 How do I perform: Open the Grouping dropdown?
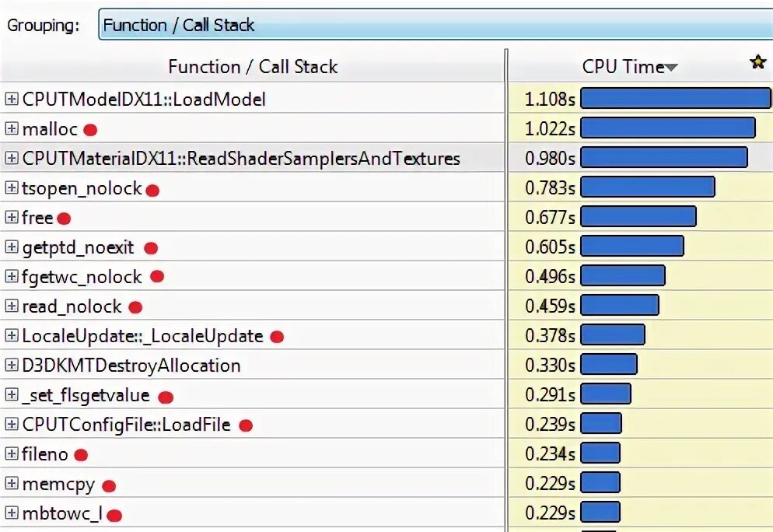(435, 25)
